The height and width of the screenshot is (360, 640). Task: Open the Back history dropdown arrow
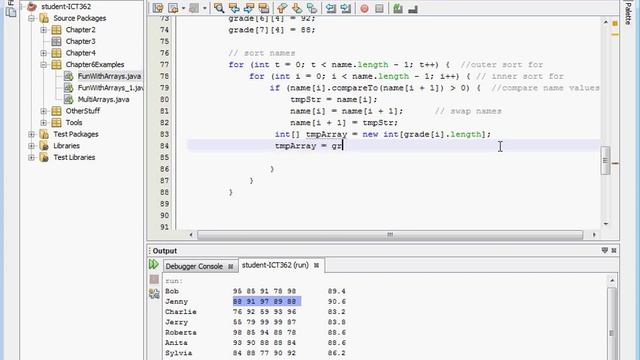[183, 8]
